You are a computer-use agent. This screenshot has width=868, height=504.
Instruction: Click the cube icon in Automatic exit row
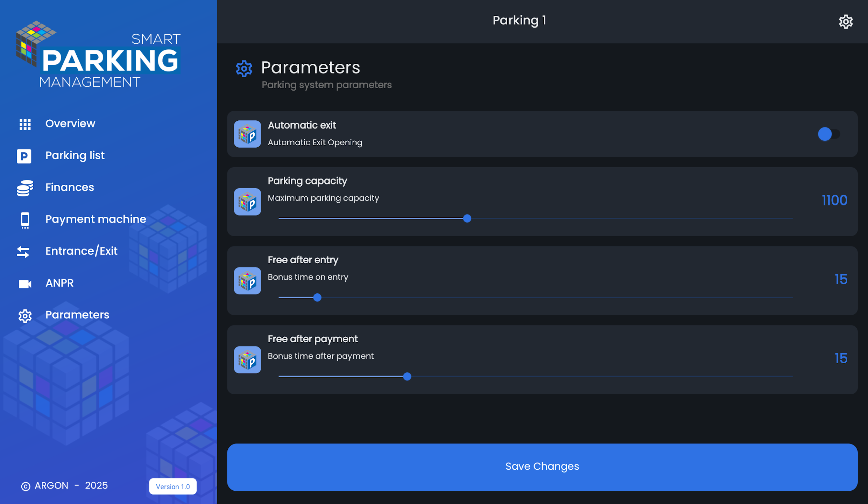247,134
